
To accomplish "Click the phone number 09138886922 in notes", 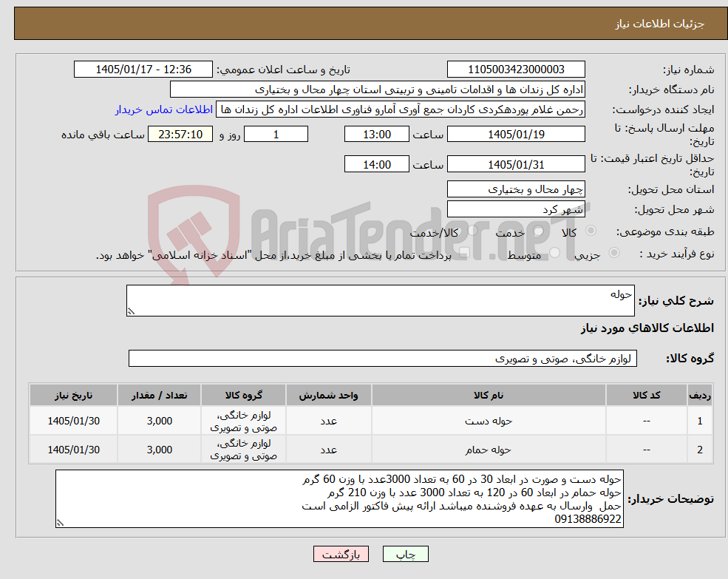I will click(588, 519).
